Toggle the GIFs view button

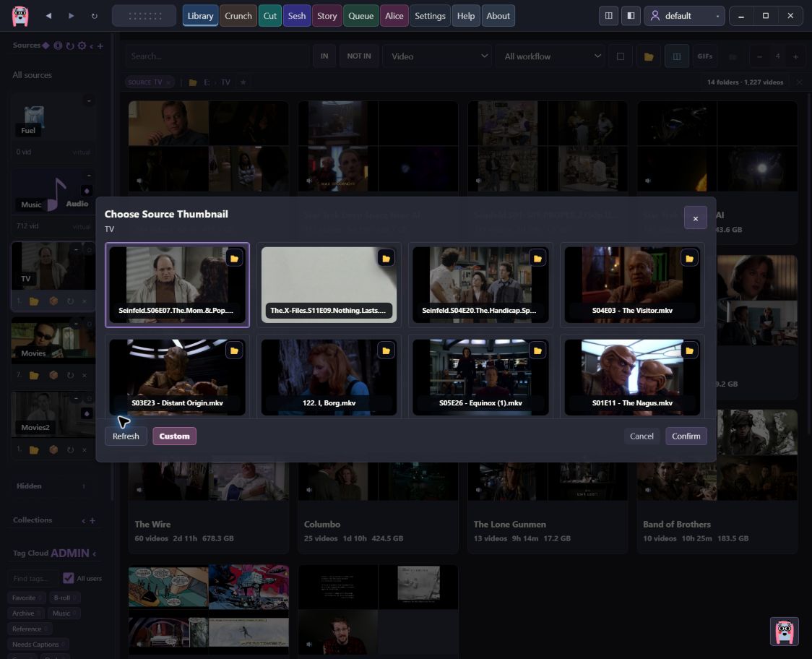705,56
